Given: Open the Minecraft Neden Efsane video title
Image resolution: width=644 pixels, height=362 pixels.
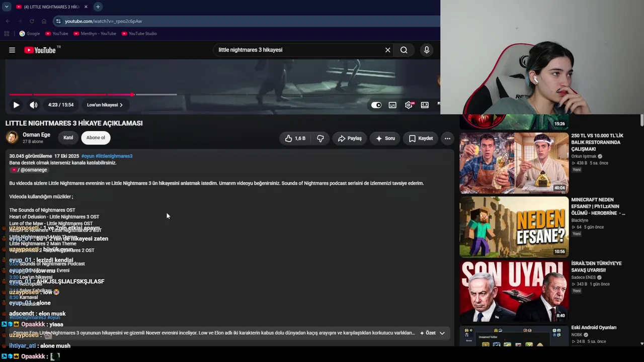Looking at the screenshot, I should (x=598, y=207).
